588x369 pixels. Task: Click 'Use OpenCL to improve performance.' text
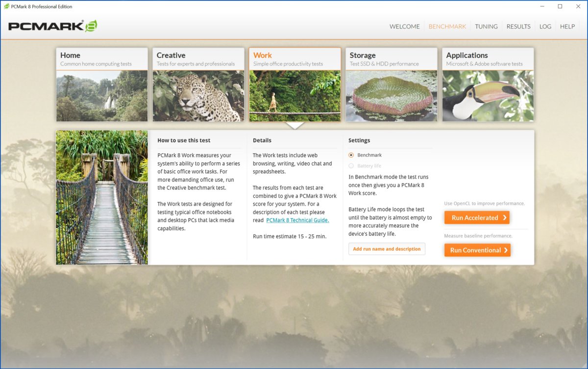pyautogui.click(x=485, y=204)
